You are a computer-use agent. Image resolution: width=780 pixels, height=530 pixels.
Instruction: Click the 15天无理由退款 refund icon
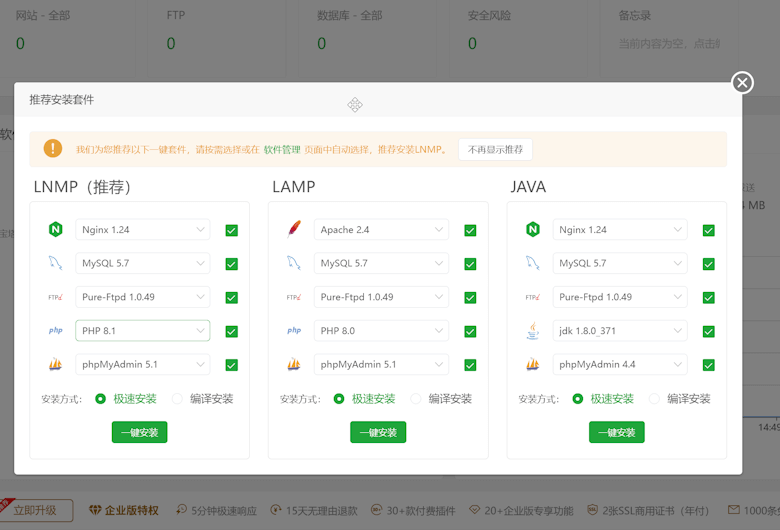coord(276,510)
